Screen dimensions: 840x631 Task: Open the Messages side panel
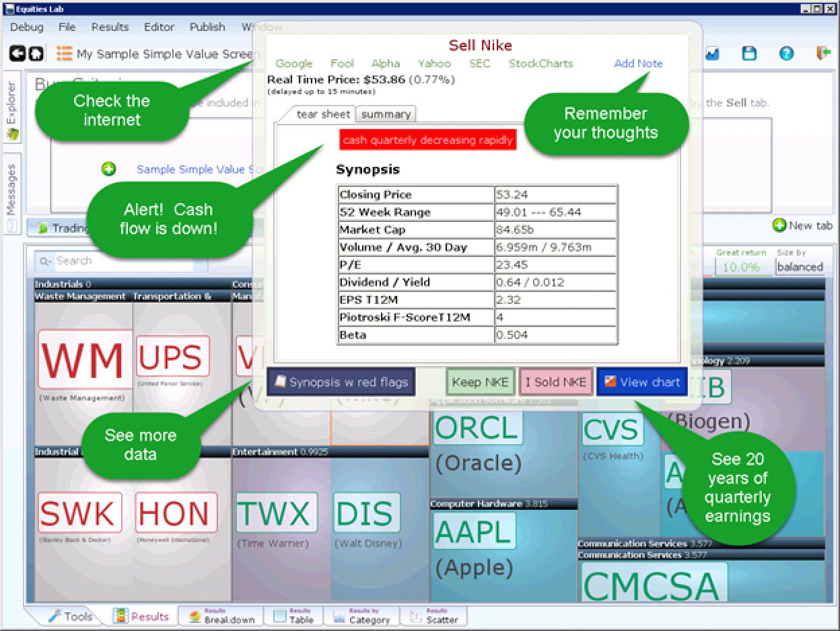(x=11, y=194)
